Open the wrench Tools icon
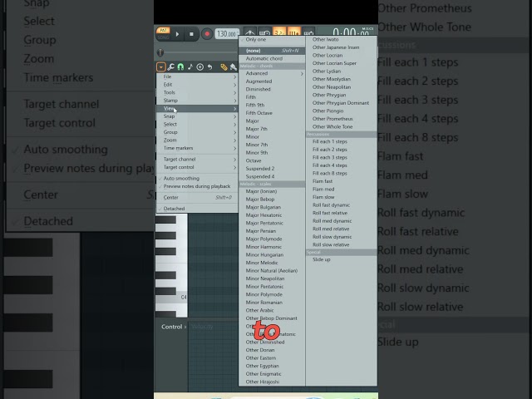This screenshot has width=532, height=399. pyautogui.click(x=170, y=66)
